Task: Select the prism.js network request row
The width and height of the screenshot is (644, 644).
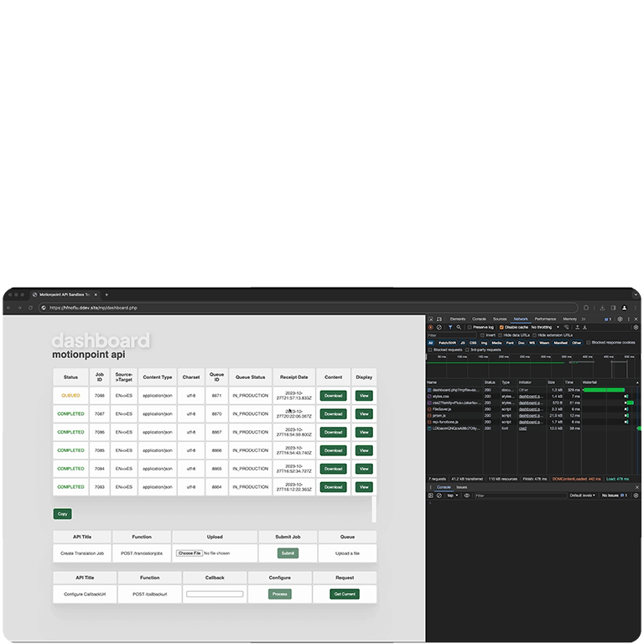Action: click(x=532, y=416)
